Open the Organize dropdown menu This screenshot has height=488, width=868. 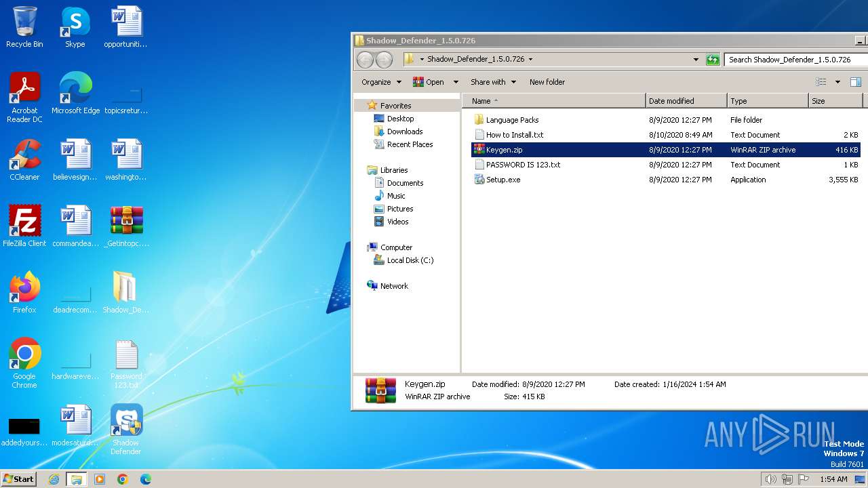click(382, 82)
